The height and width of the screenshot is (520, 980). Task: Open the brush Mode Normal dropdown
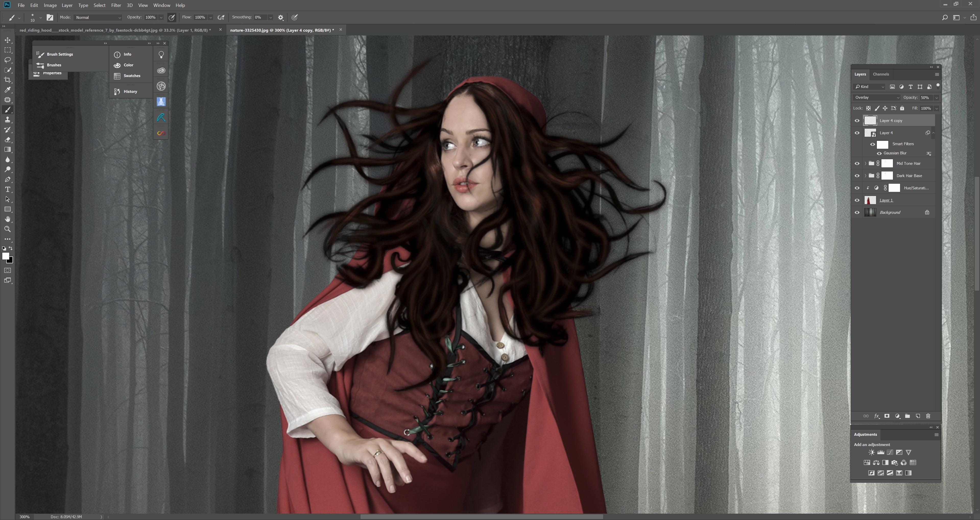(98, 18)
